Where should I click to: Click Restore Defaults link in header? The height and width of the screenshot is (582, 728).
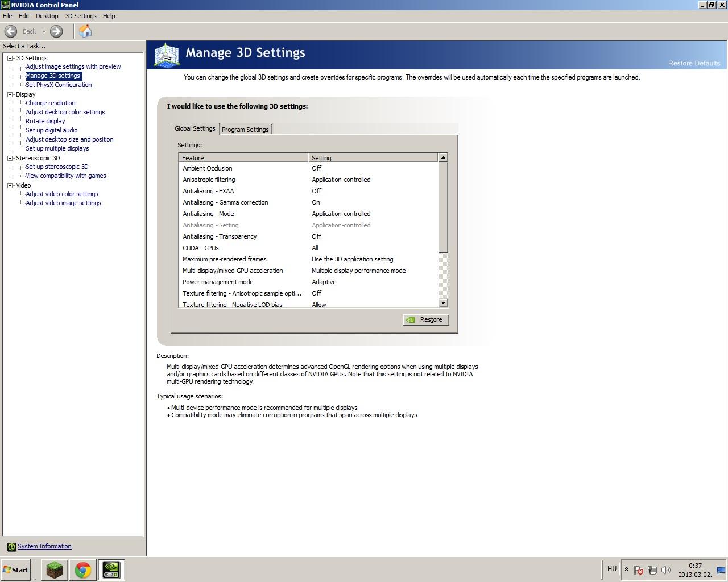694,63
